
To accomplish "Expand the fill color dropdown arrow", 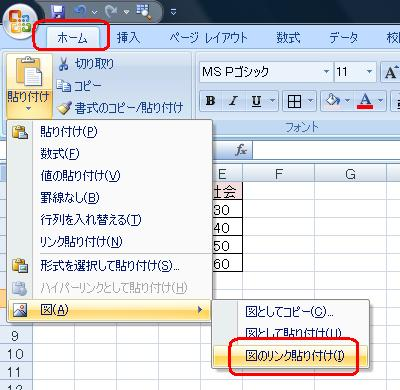I will pos(348,101).
